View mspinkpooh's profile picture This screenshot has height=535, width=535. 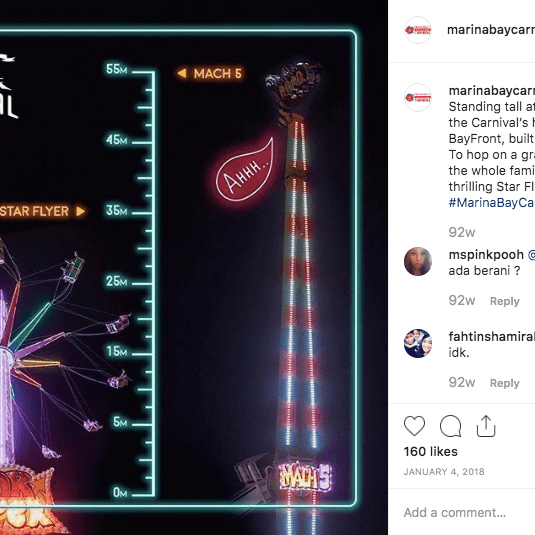[418, 261]
